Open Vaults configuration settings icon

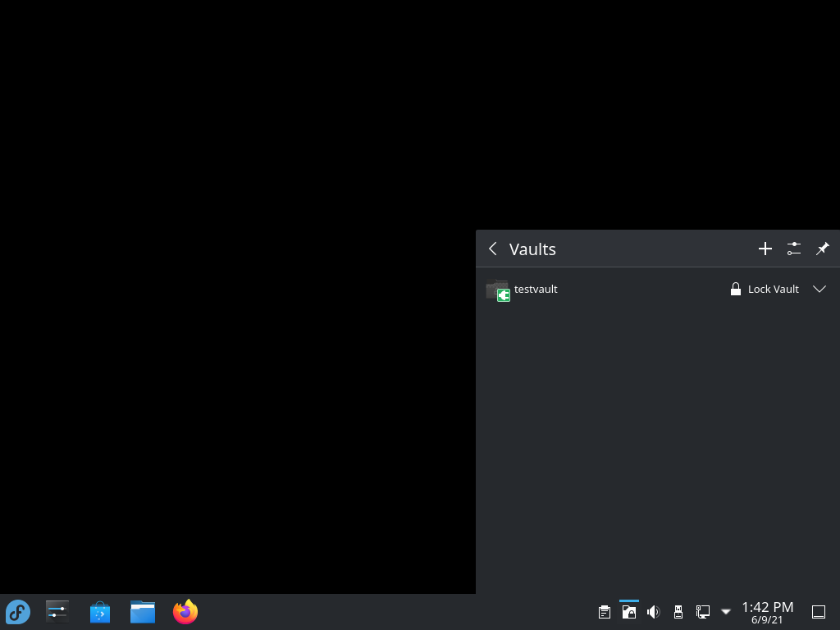pos(794,249)
